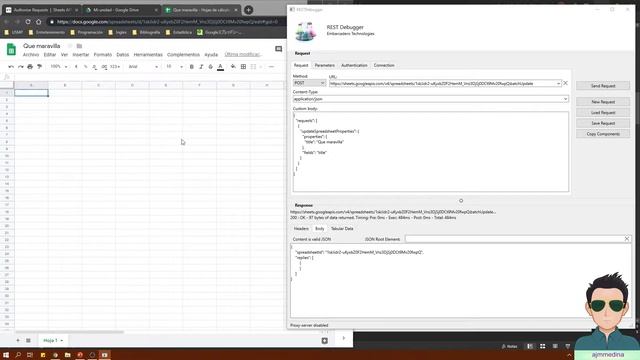The image size is (640, 360).
Task: Open the Formato menu
Action: pyautogui.click(x=102, y=54)
